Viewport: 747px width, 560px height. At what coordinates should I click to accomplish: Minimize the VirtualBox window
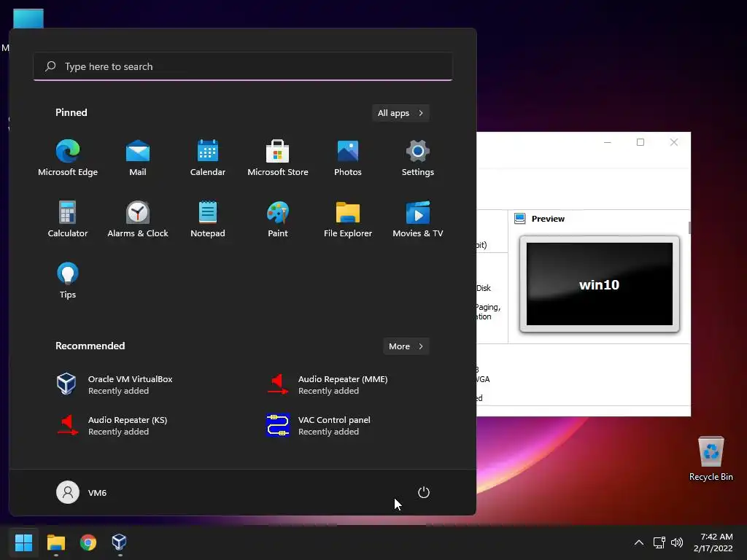tap(608, 142)
